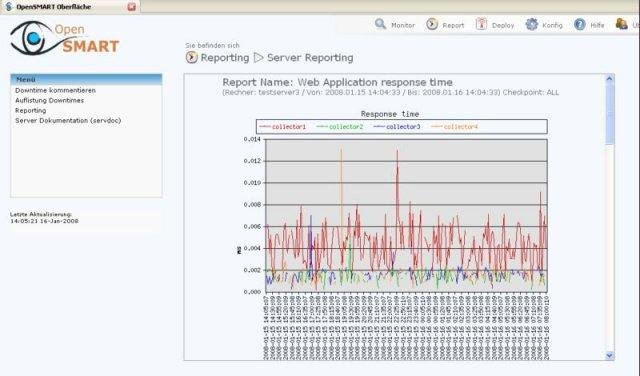Select the OpenSMART Oberfläche browser tab

pyautogui.click(x=70, y=7)
